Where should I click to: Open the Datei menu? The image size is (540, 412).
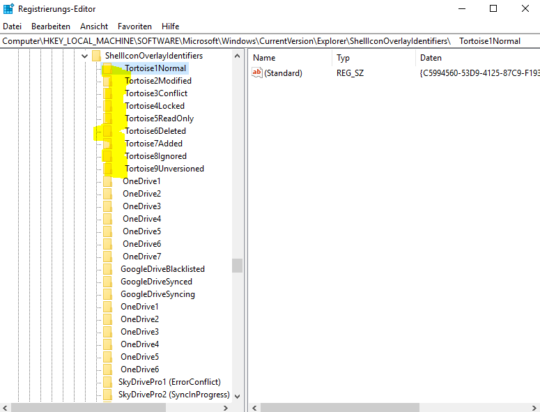(12, 27)
